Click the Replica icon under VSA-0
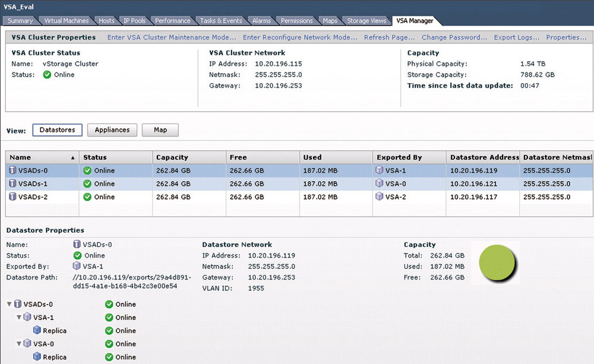 (x=37, y=357)
